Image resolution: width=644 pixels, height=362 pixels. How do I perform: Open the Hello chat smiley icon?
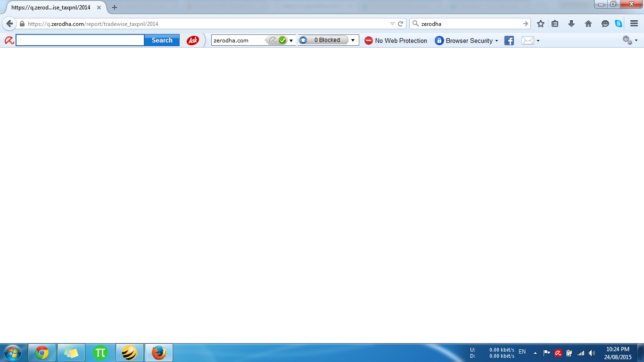click(605, 24)
